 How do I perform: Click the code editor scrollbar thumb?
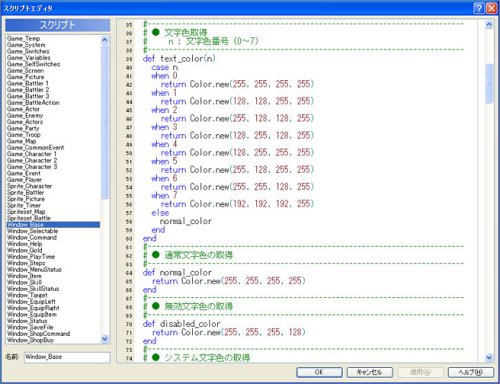click(489, 83)
